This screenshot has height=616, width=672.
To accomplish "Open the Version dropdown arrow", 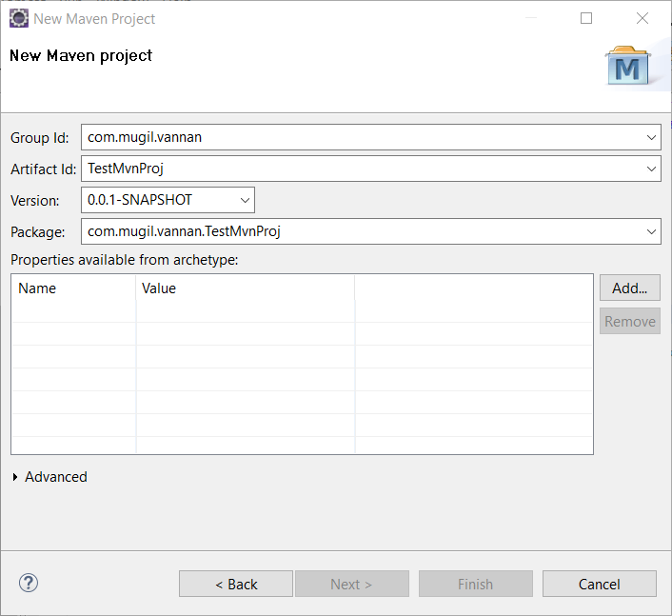I will [245, 200].
